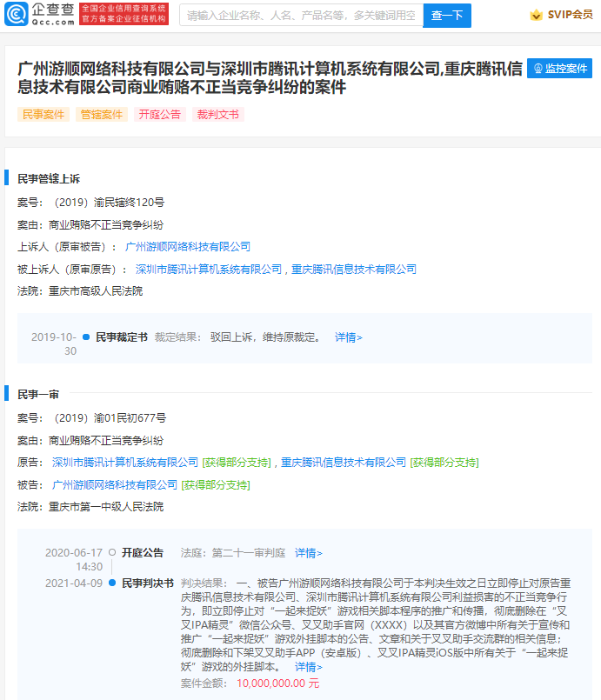Open appellee 重庆腾讯信息技术有限公司 link
Viewport: 601px width, 700px height.
tap(354, 269)
